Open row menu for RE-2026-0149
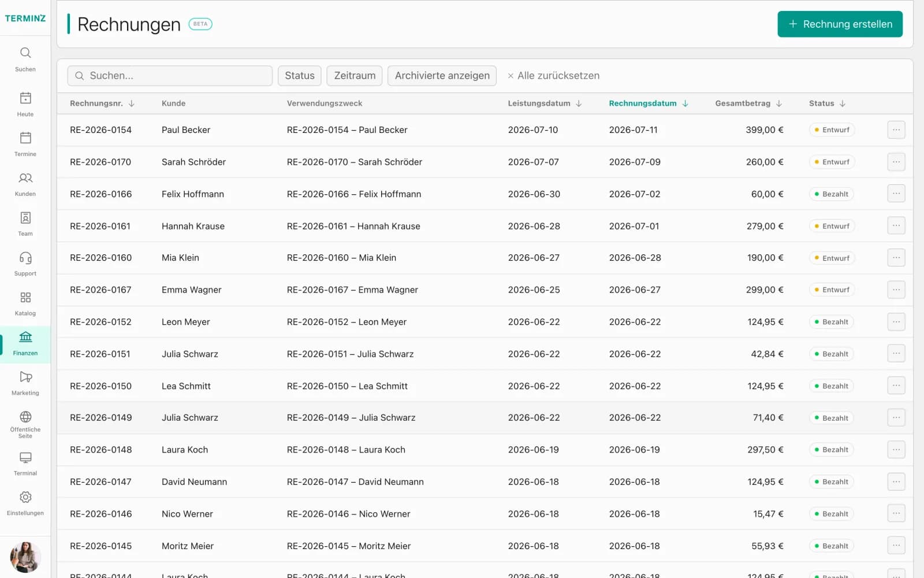Screen dimensions: 924x578 tap(896, 418)
